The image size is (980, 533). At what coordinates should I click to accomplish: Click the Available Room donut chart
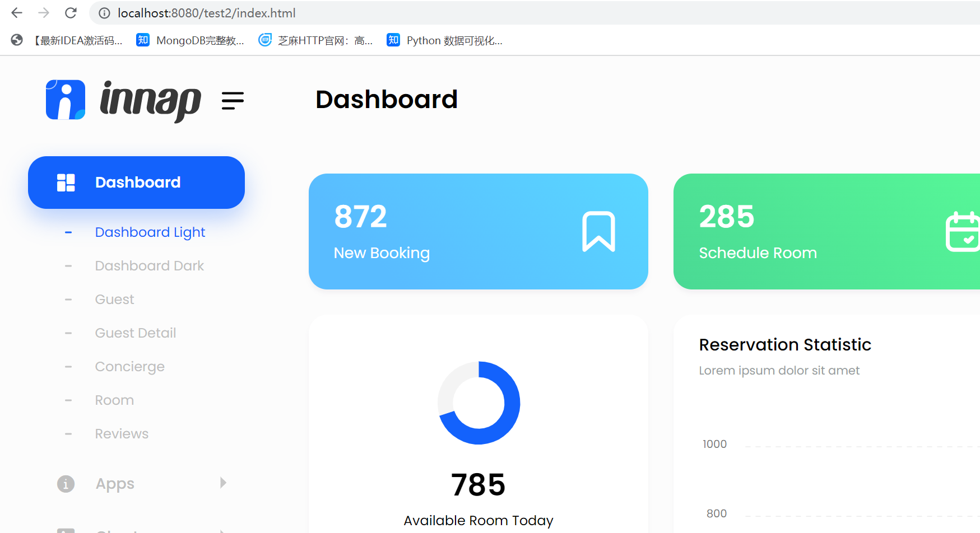click(479, 403)
